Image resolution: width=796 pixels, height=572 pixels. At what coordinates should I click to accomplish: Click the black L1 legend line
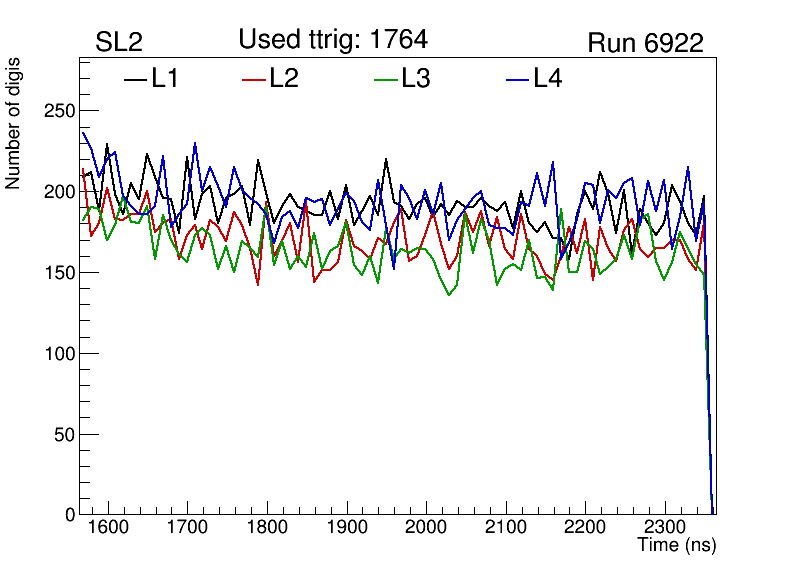click(135, 78)
